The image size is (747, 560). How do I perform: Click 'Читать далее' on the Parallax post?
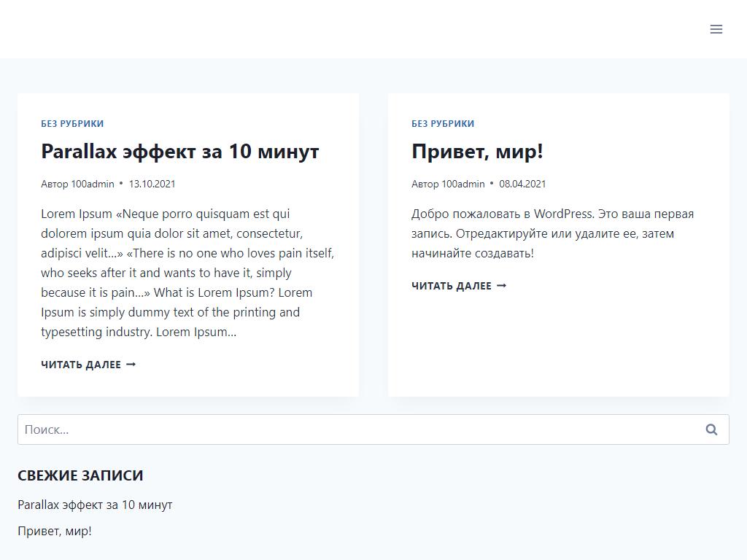[81, 365]
